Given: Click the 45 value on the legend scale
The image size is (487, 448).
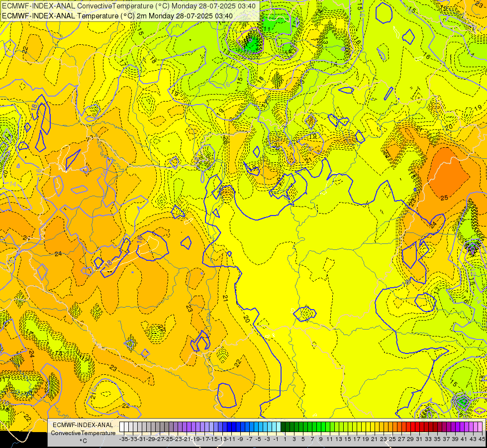Looking at the screenshot, I should coord(482,439).
